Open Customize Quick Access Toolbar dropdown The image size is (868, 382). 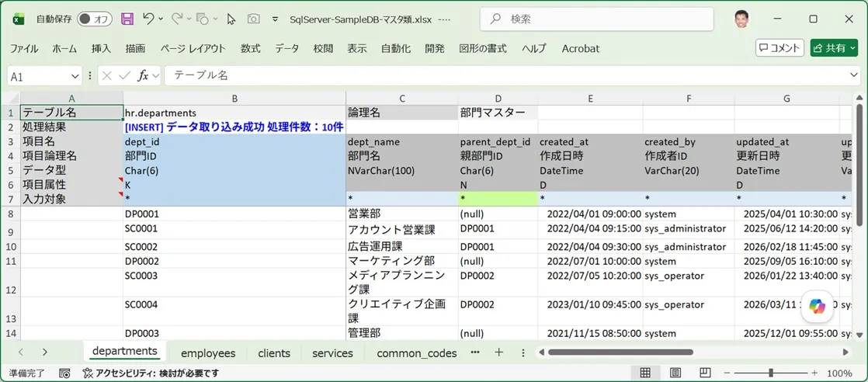tap(275, 19)
